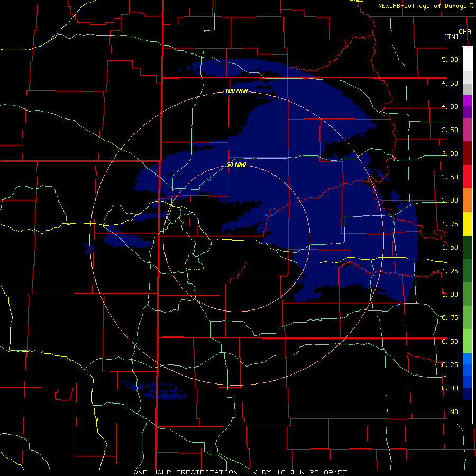Click the magenta swatch in the precipitation legend
476x476 pixels.
click(467, 100)
